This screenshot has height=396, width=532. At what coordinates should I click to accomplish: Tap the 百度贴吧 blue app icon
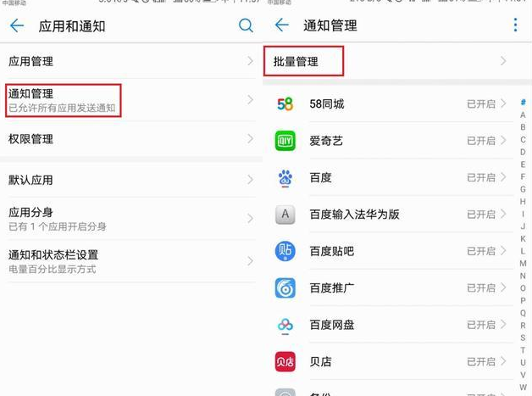(285, 251)
